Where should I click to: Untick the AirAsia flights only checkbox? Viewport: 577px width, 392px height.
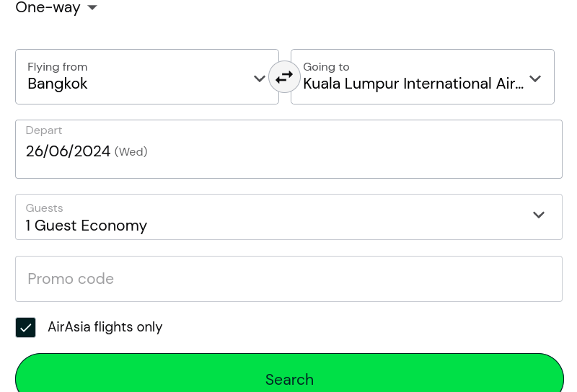pyautogui.click(x=25, y=327)
